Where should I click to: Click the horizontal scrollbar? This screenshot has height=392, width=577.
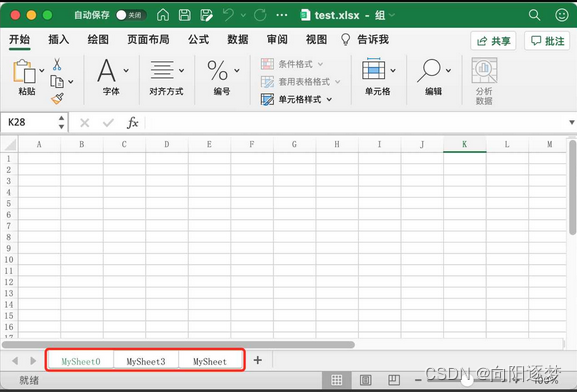click(178, 345)
